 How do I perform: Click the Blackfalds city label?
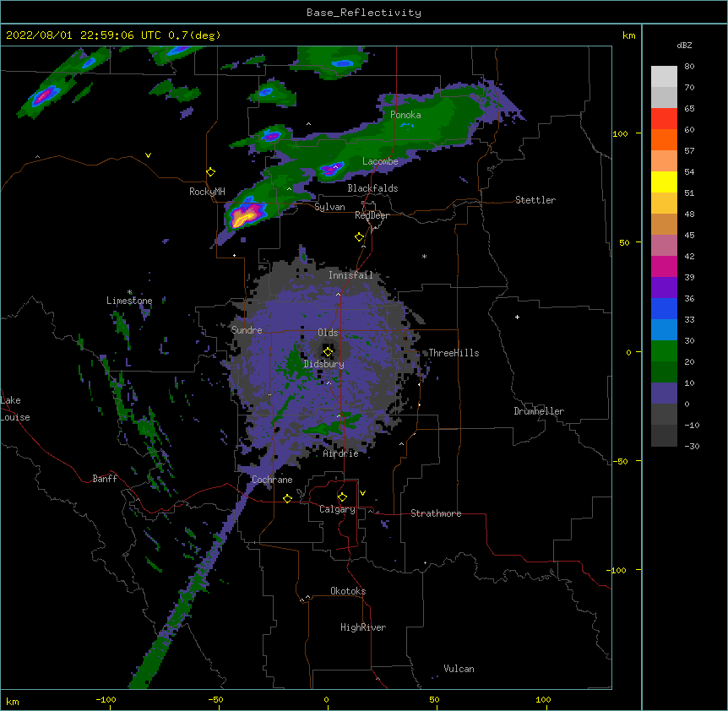pyautogui.click(x=372, y=188)
